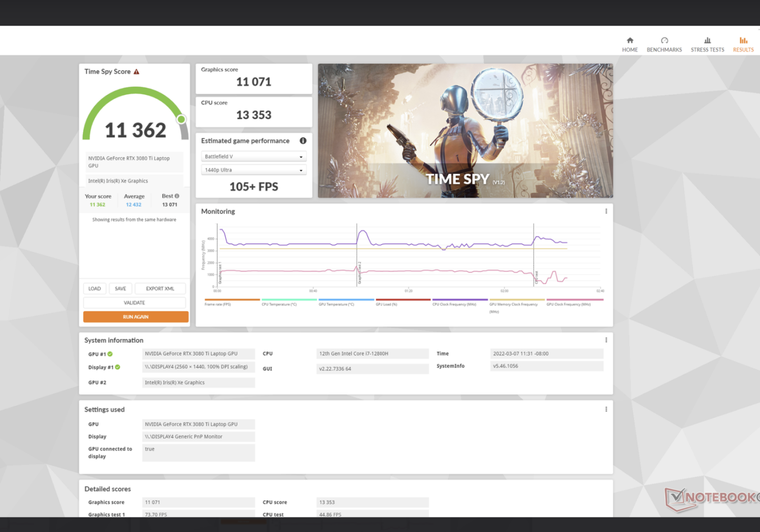
Task: Click the green check beside Display #1
Action: click(117, 367)
